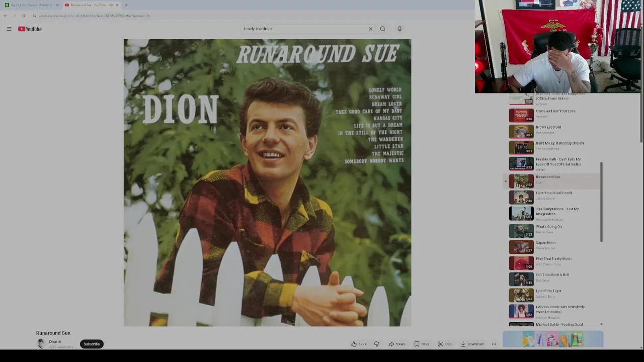Open more actions three-dot menu
644x362 pixels.
point(494,344)
